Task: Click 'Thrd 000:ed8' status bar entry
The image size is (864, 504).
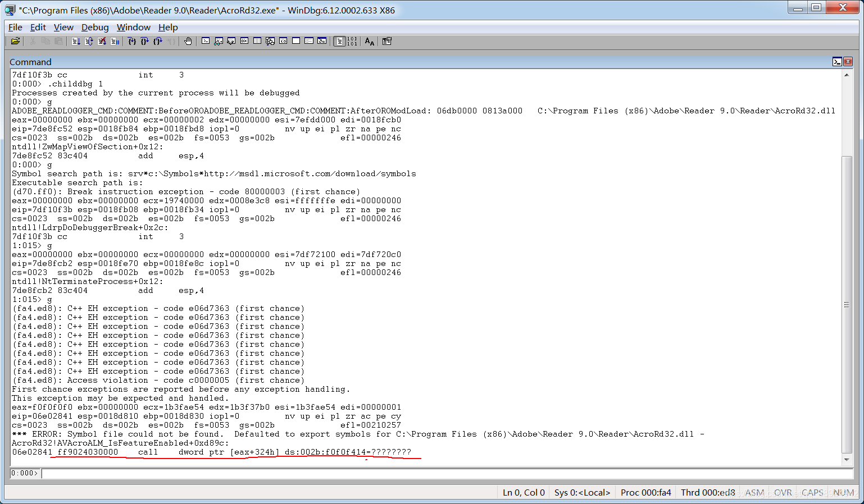Action: tap(708, 492)
